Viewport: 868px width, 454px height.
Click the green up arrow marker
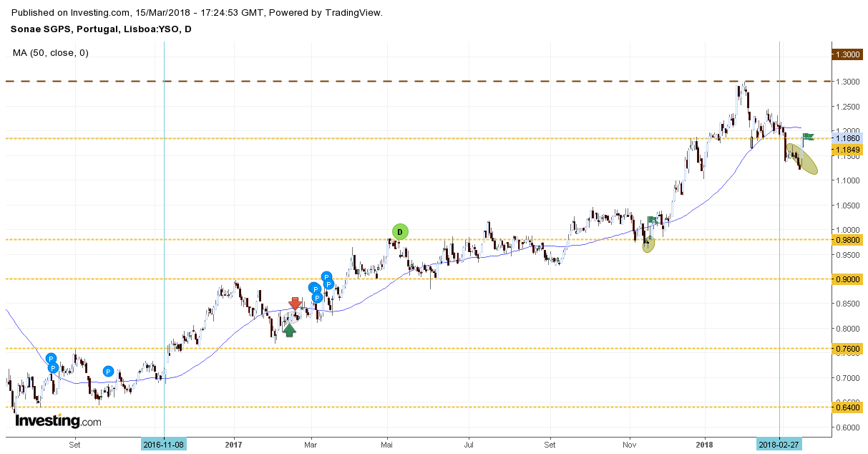click(288, 329)
